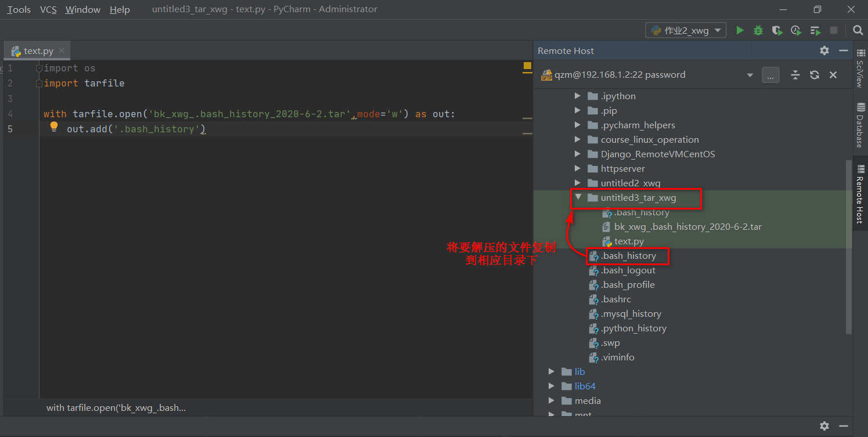
Task: Open the Tools menu
Action: coord(19,9)
